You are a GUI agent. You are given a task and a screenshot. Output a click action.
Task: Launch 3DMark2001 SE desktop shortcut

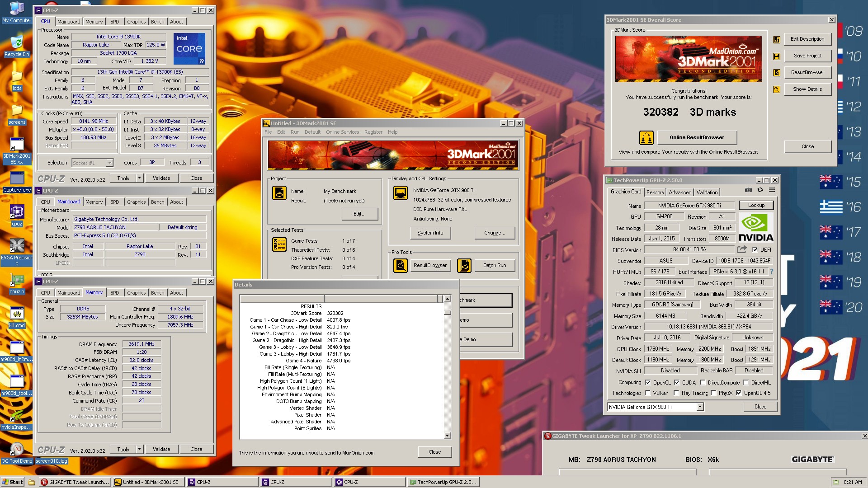[17, 150]
